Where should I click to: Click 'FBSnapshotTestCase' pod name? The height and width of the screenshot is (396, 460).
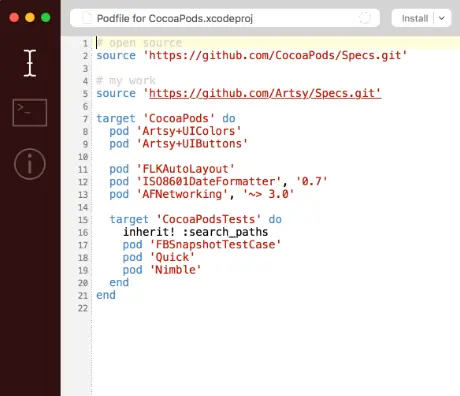[x=216, y=245]
